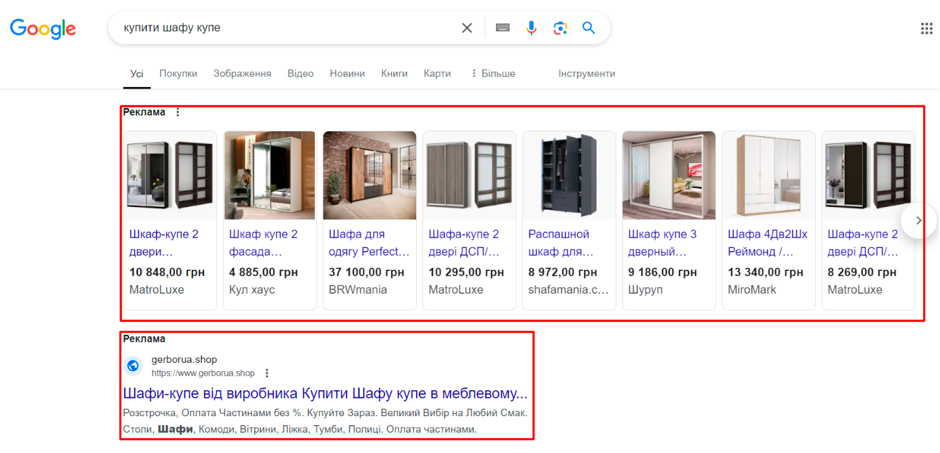Open Шафа-купе 2 двері link above 10 295,00 грн

(x=464, y=243)
